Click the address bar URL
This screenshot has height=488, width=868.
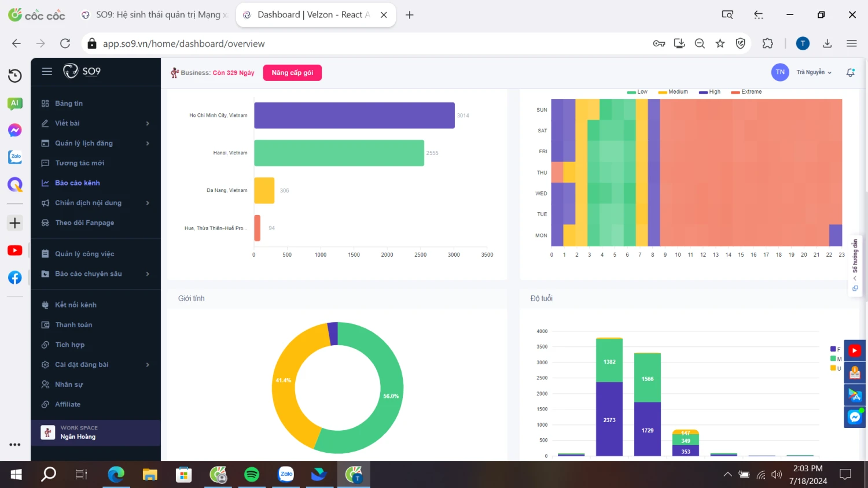tap(184, 44)
